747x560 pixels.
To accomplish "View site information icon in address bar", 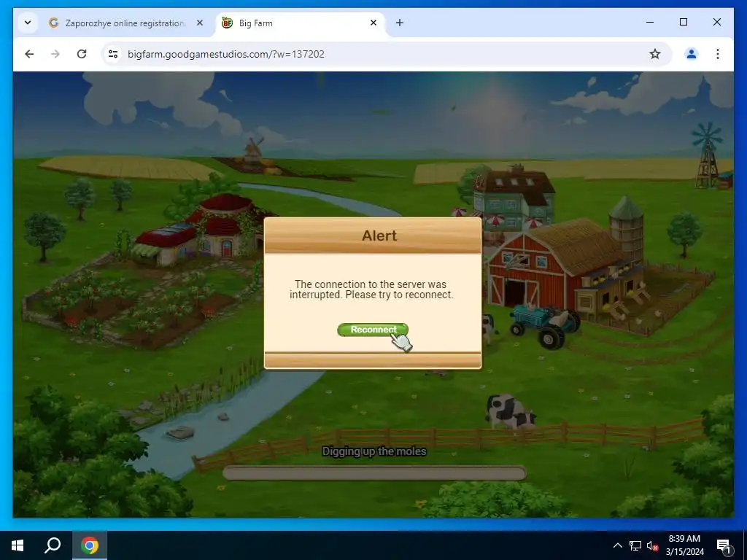I will (113, 54).
